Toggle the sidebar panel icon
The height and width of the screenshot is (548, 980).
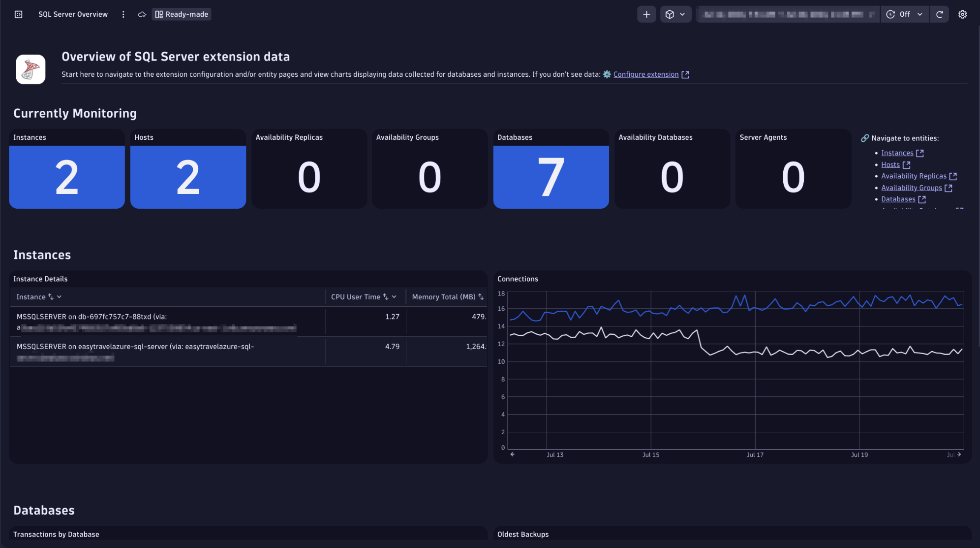18,14
